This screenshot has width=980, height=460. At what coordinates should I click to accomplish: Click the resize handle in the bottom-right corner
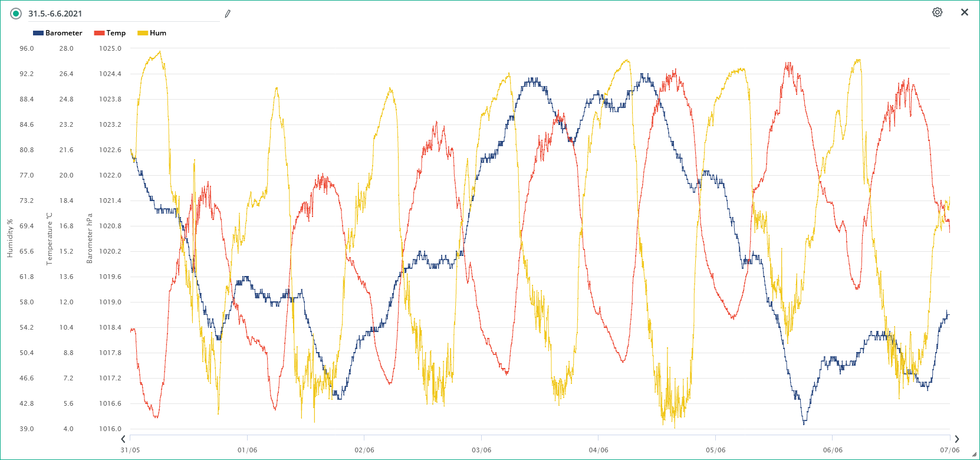pos(974,454)
